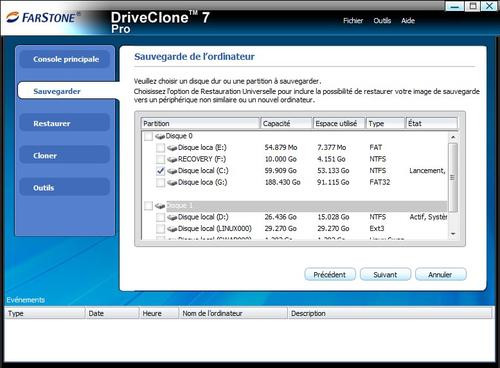This screenshot has height=368, width=500.
Task: Open the Fichier menu
Action: [353, 21]
